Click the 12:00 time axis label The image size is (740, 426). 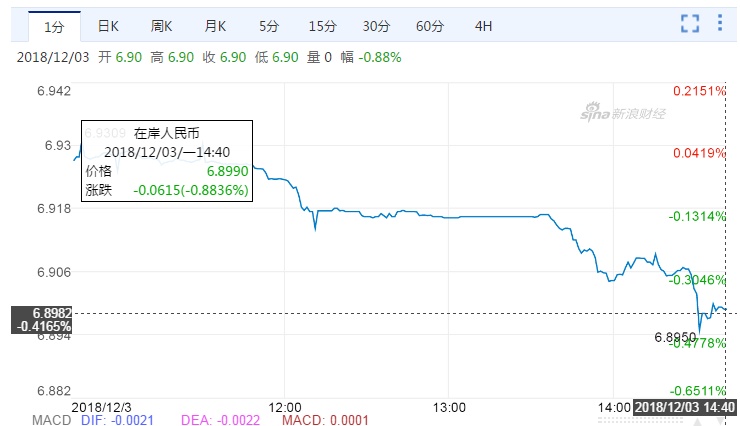pos(285,407)
